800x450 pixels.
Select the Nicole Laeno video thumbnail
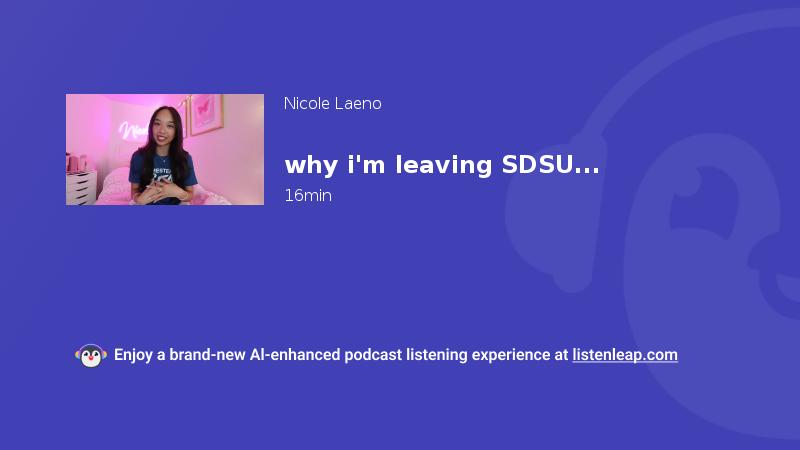tap(165, 149)
